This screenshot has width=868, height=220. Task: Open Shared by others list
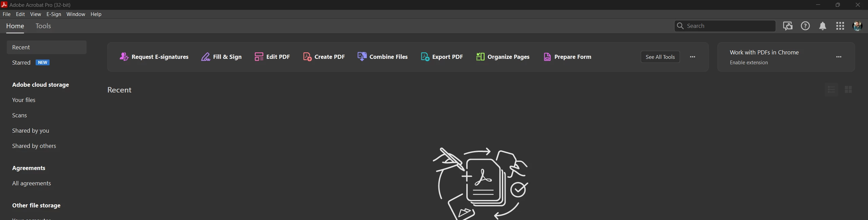(34, 146)
